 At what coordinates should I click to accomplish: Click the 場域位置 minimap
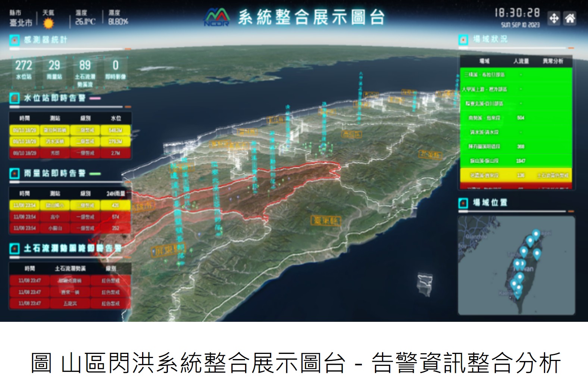[516, 265]
